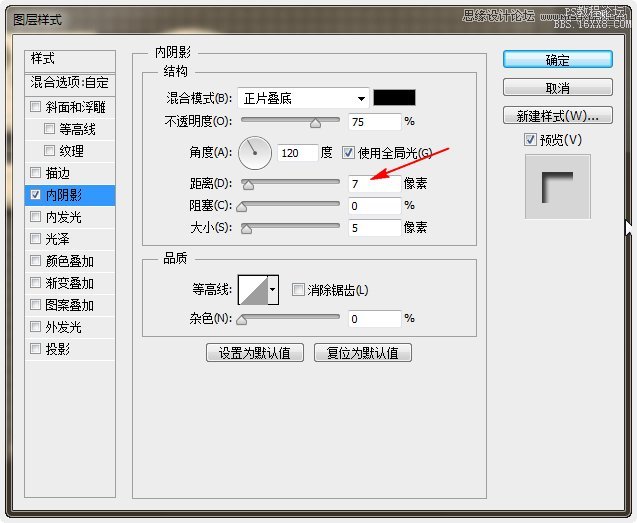The image size is (637, 523).
Task: Expand the 等高线 contour picker arrow
Action: pyautogui.click(x=273, y=290)
